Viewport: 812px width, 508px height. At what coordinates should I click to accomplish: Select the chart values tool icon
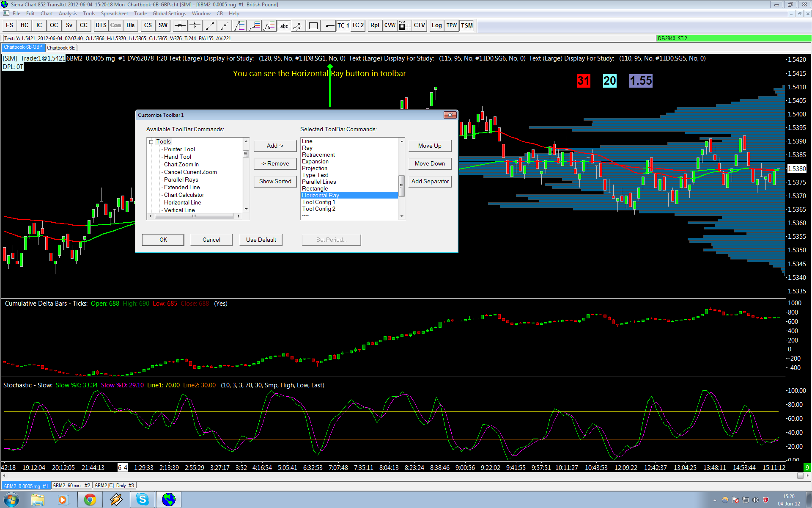(x=195, y=25)
